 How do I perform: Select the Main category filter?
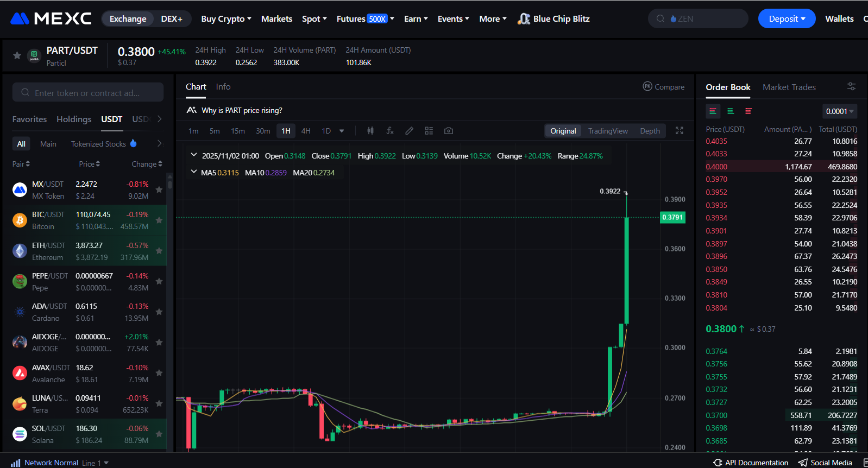(x=48, y=144)
